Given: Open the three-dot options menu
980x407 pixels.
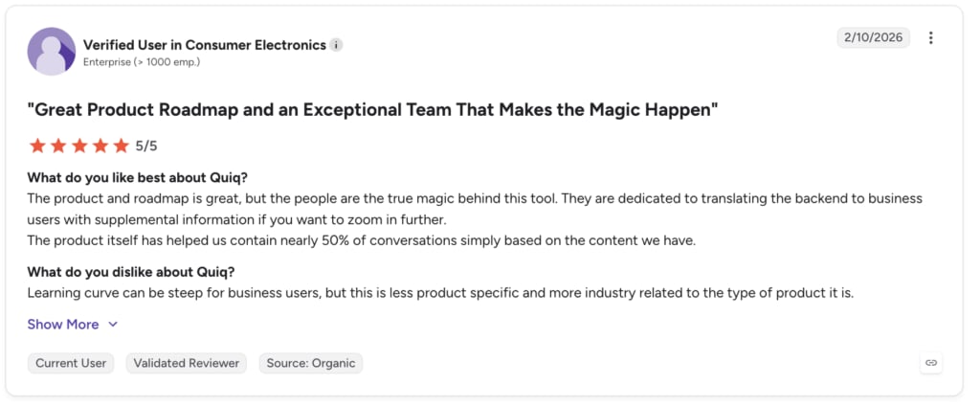Looking at the screenshot, I should pyautogui.click(x=930, y=38).
